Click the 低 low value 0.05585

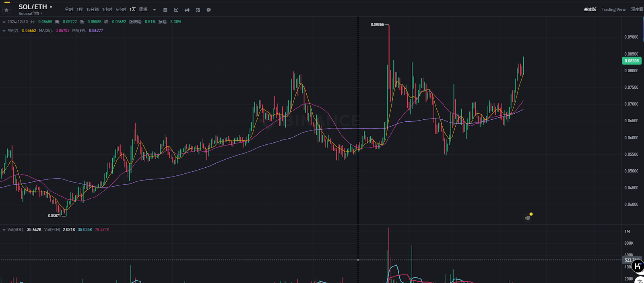pyautogui.click(x=94, y=22)
